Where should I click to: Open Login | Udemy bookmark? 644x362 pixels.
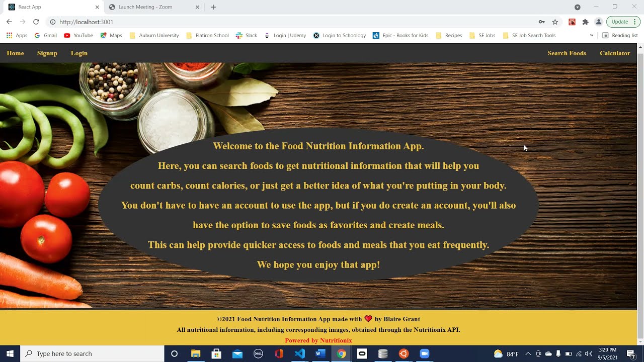(285, 35)
